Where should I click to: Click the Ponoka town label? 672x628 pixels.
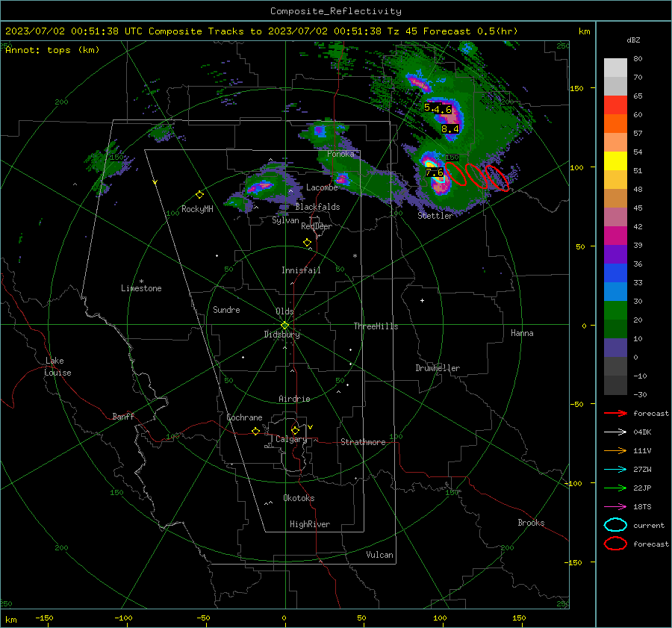(x=340, y=154)
